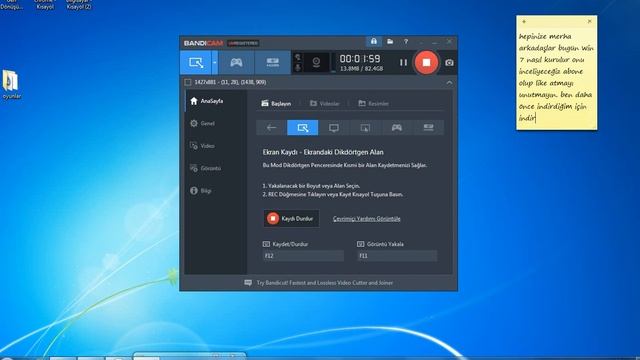Add a new sticky note with plus
Viewport: 640px width, 360px height.
[524, 21]
